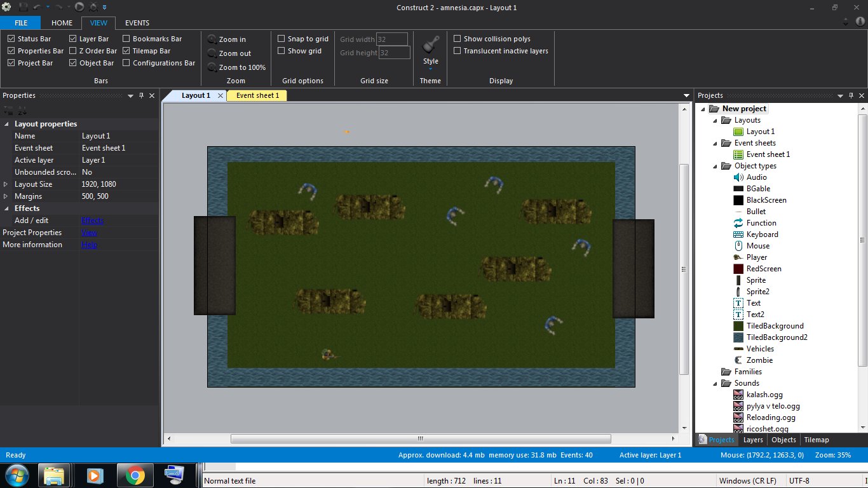This screenshot has width=868, height=488.
Task: Click the Effects add/edit link
Action: click(92, 220)
